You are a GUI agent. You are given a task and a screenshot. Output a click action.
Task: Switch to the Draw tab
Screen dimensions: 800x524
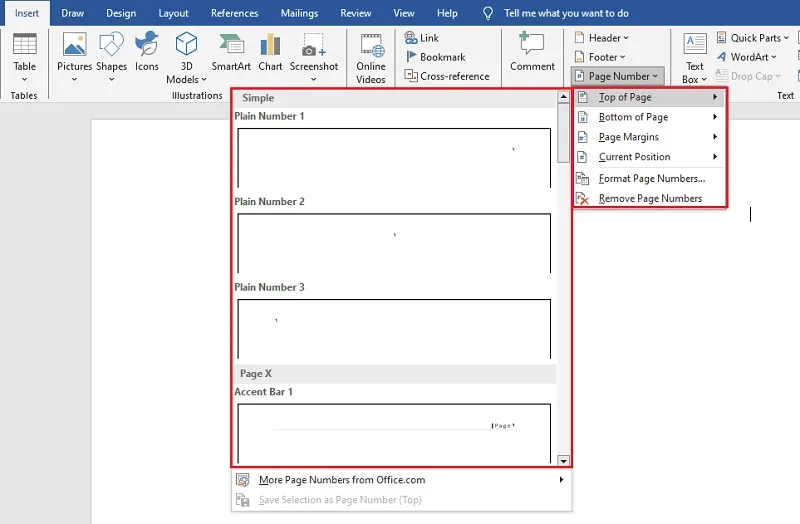pyautogui.click(x=72, y=13)
